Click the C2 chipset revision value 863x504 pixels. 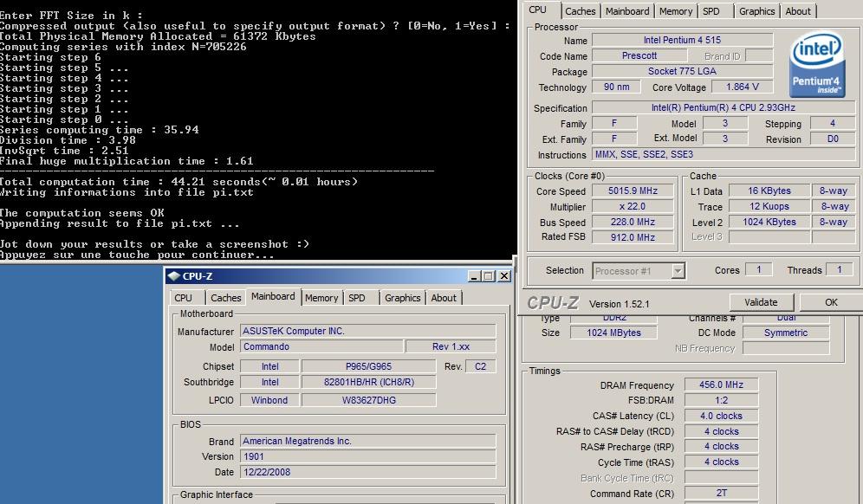(481, 366)
